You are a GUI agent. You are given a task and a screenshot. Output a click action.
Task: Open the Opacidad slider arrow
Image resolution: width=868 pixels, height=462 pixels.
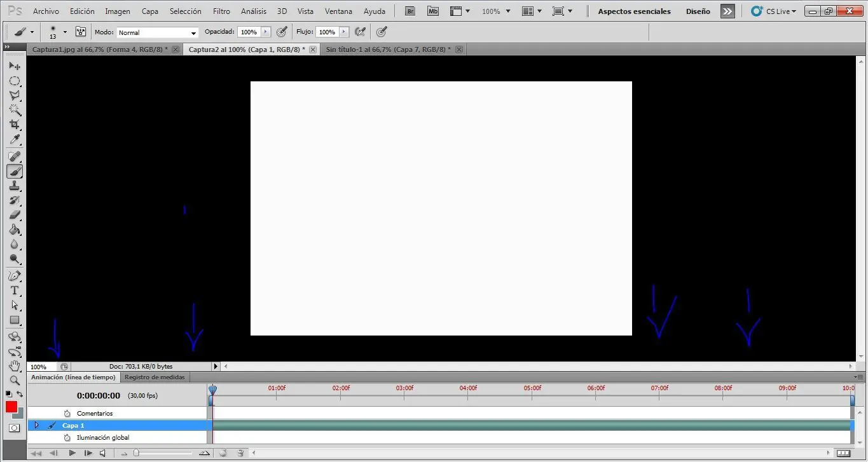[x=266, y=32]
